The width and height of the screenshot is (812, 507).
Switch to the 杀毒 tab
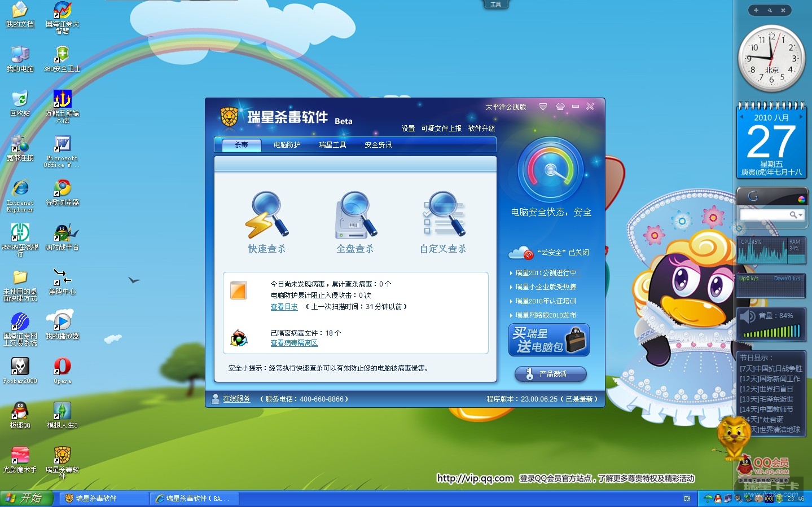coord(242,145)
